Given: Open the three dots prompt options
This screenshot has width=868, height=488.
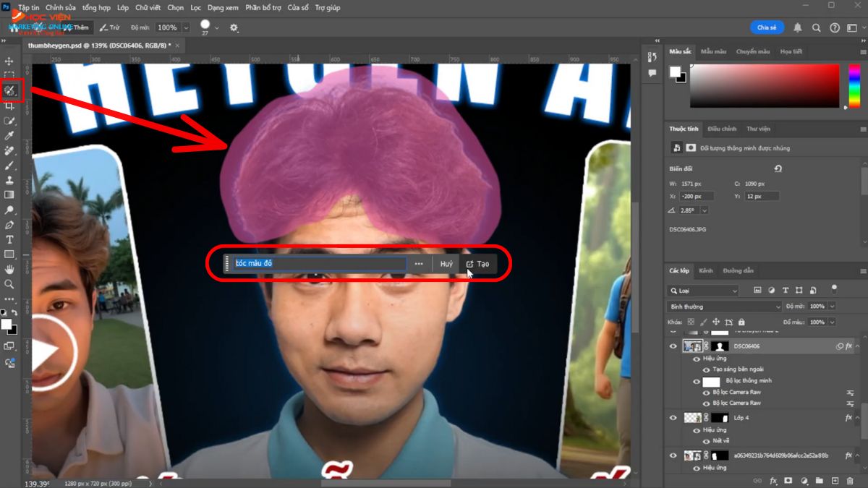Looking at the screenshot, I should click(x=419, y=264).
